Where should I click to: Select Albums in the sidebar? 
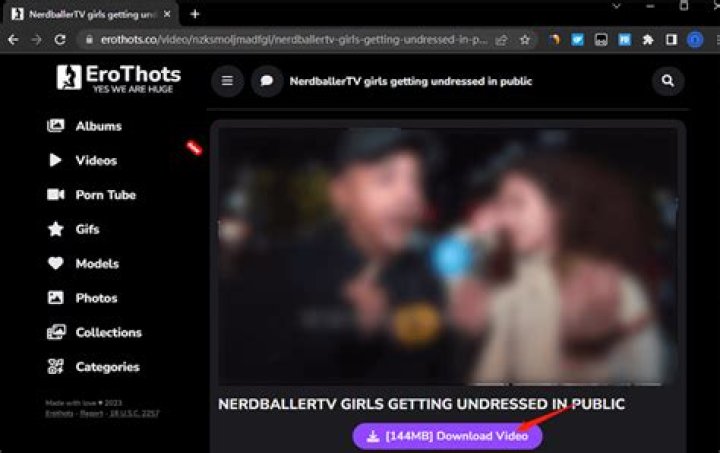98,126
